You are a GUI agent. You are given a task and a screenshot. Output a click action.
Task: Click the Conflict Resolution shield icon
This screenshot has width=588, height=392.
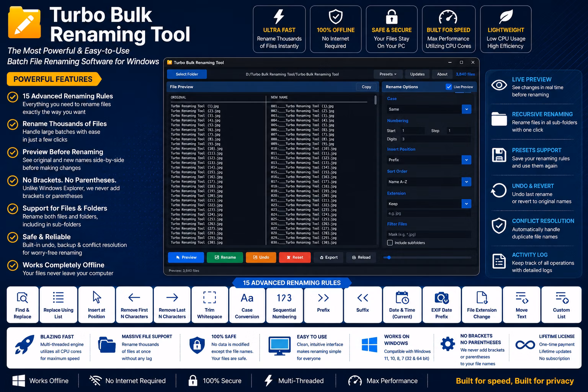(499, 226)
